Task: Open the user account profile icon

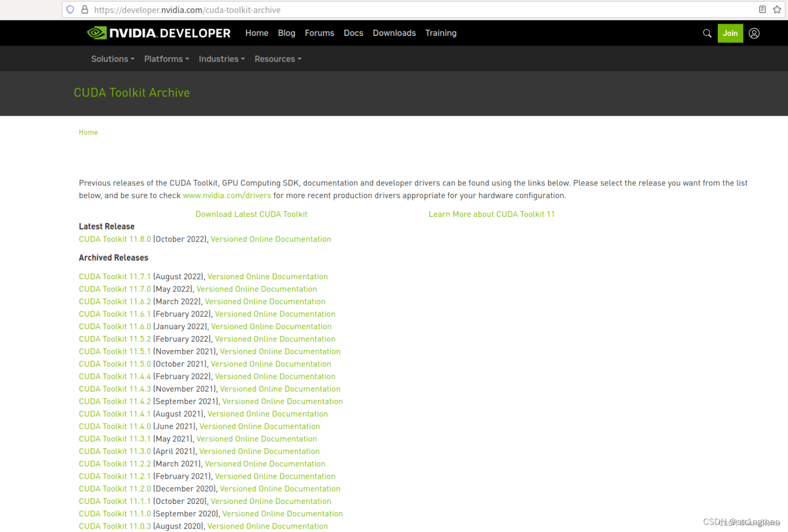Action: point(754,33)
